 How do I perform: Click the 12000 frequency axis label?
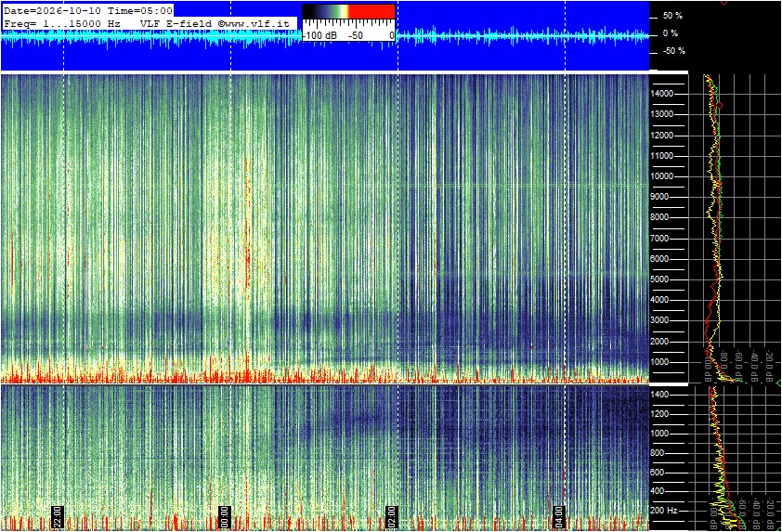(x=662, y=136)
